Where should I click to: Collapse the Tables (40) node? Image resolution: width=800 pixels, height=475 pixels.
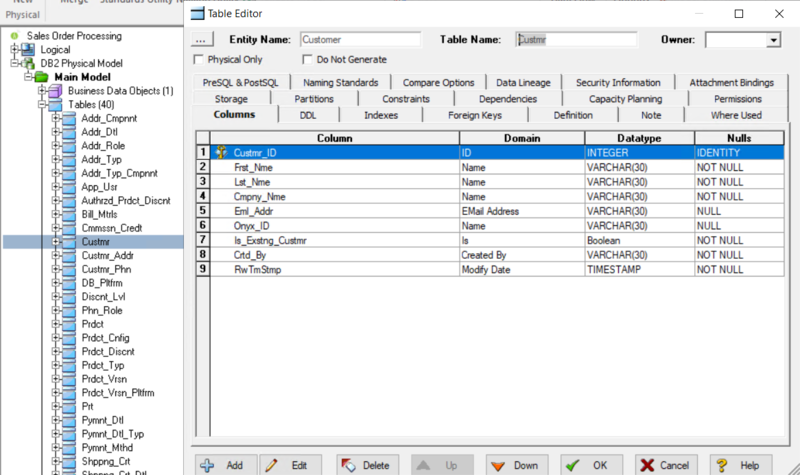tap(42, 105)
